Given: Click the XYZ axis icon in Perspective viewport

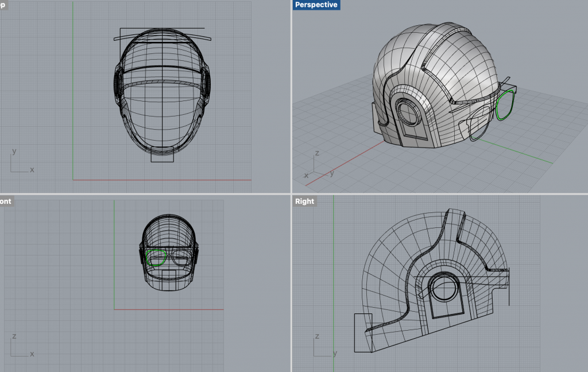Looking at the screenshot, I should (x=315, y=166).
